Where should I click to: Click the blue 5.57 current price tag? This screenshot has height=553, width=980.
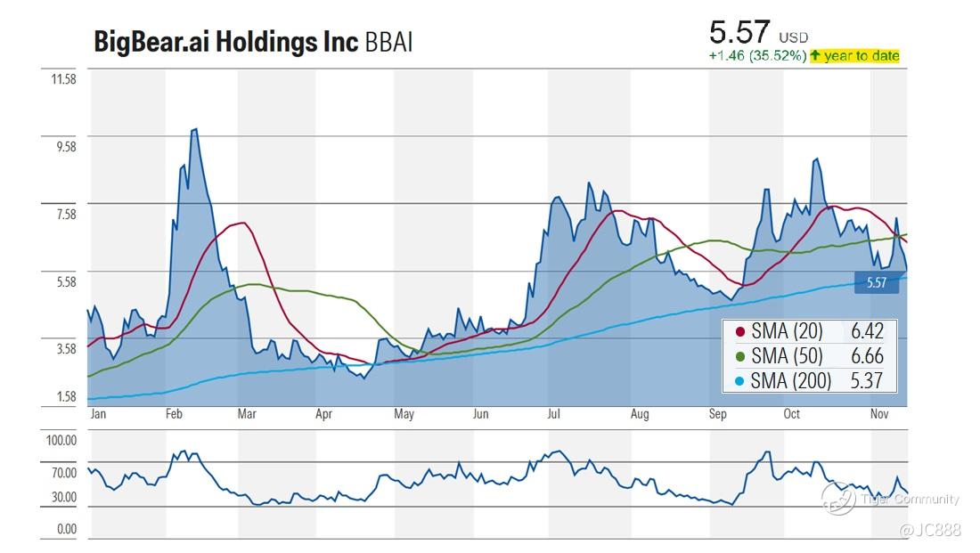coord(877,283)
